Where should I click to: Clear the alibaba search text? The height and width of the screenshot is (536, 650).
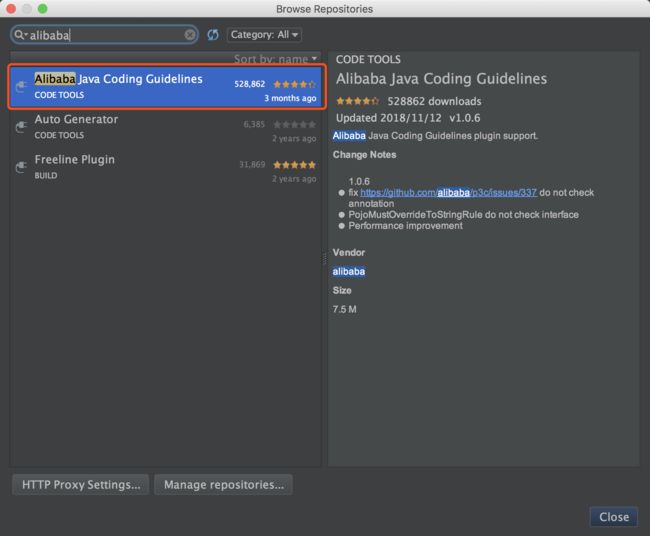[x=190, y=35]
